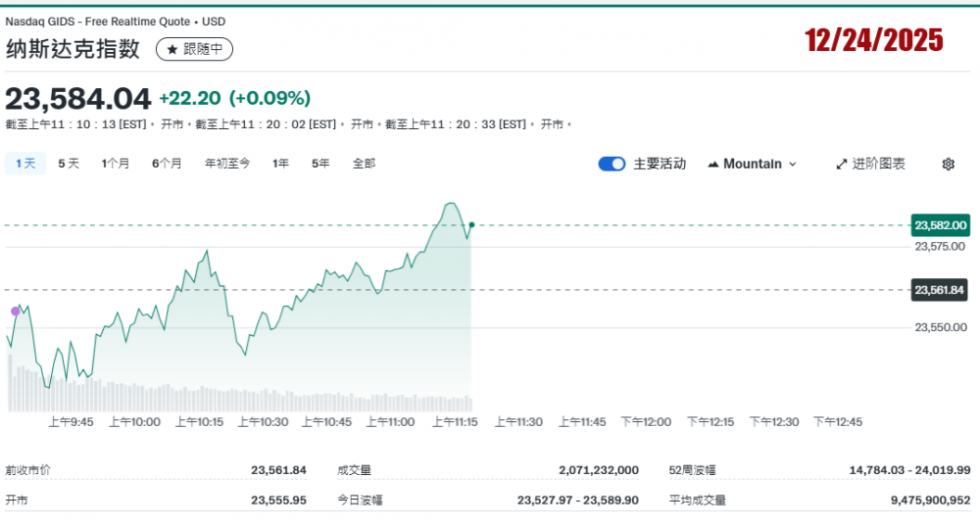Click the purple event marker on the chart

15,311
